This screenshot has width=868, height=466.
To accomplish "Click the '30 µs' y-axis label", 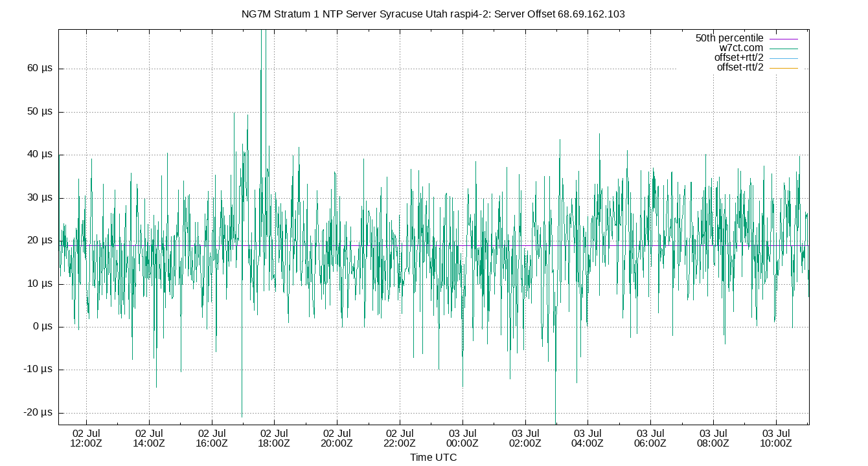I will click(40, 197).
